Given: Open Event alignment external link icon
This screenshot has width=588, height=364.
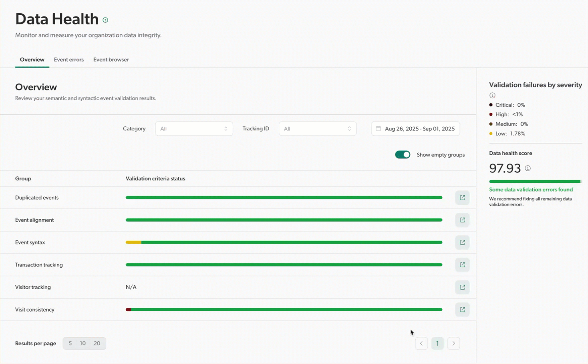Looking at the screenshot, I should [x=462, y=220].
